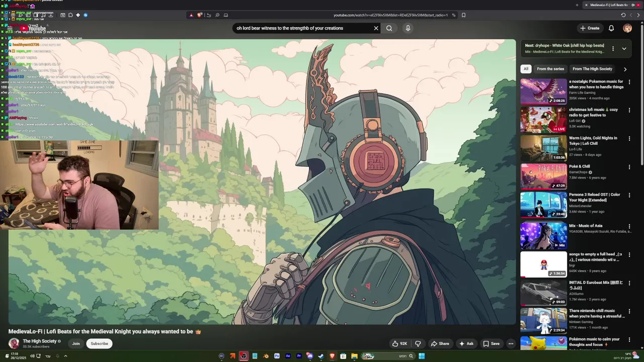Share the MedievaLo-Fi video

(440, 343)
